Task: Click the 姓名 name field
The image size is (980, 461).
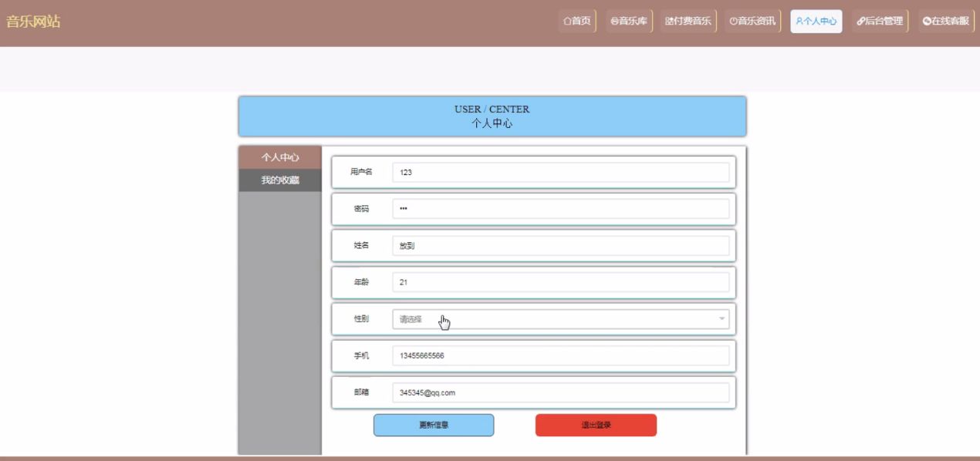Action: pos(561,245)
